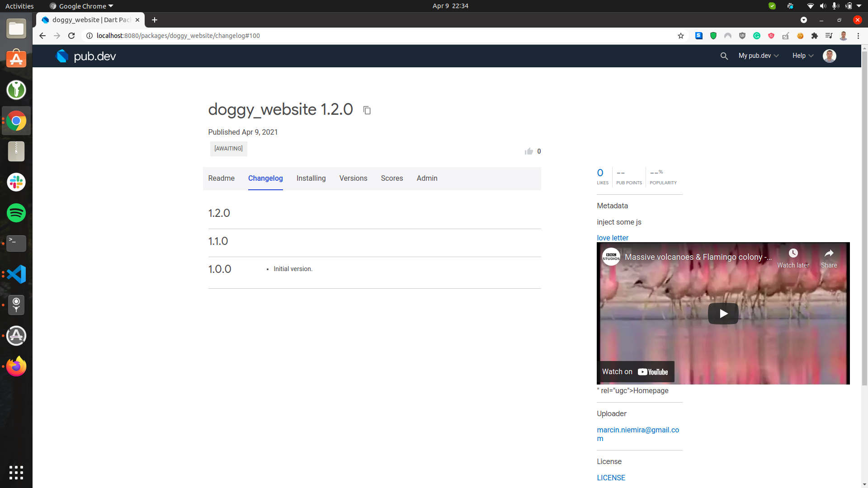Switch to the Scores tab
The image size is (868, 488).
coord(392,178)
